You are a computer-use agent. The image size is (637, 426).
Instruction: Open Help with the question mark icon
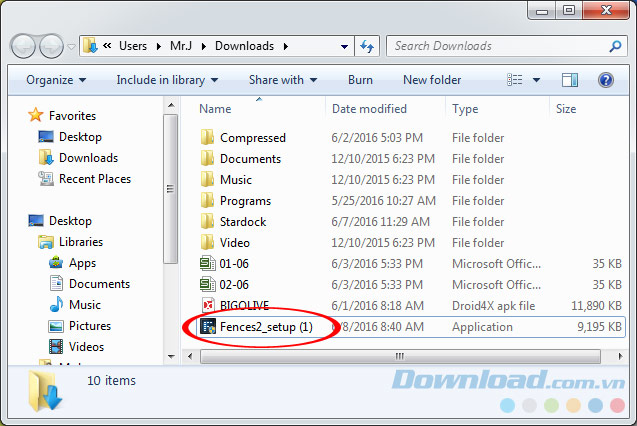coord(605,80)
